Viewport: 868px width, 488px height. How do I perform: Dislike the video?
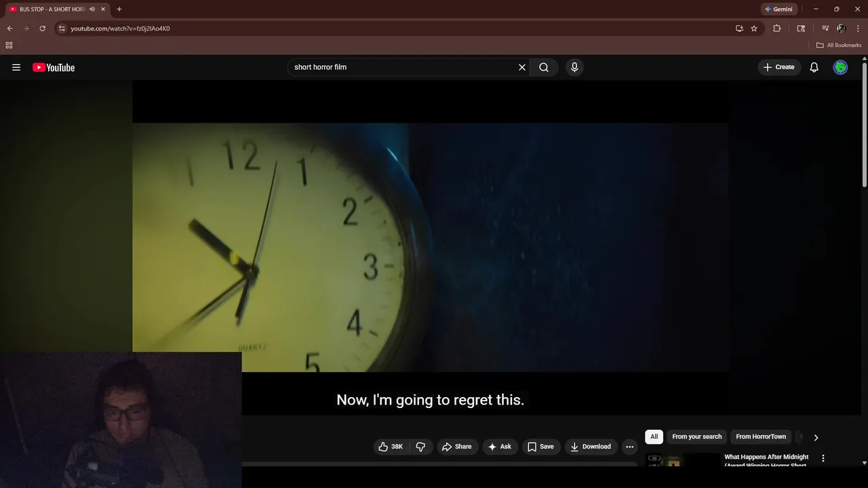point(420,447)
